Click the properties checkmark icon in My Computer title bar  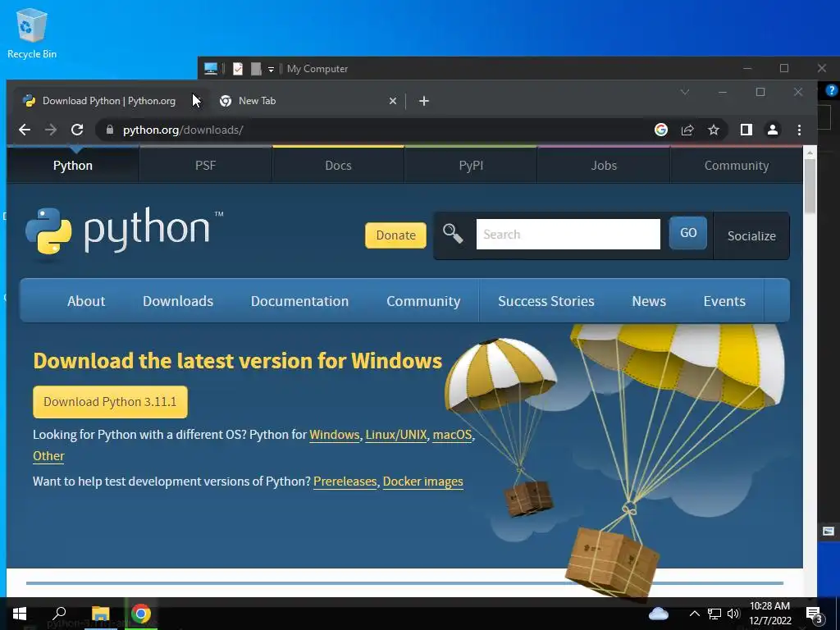click(x=238, y=69)
